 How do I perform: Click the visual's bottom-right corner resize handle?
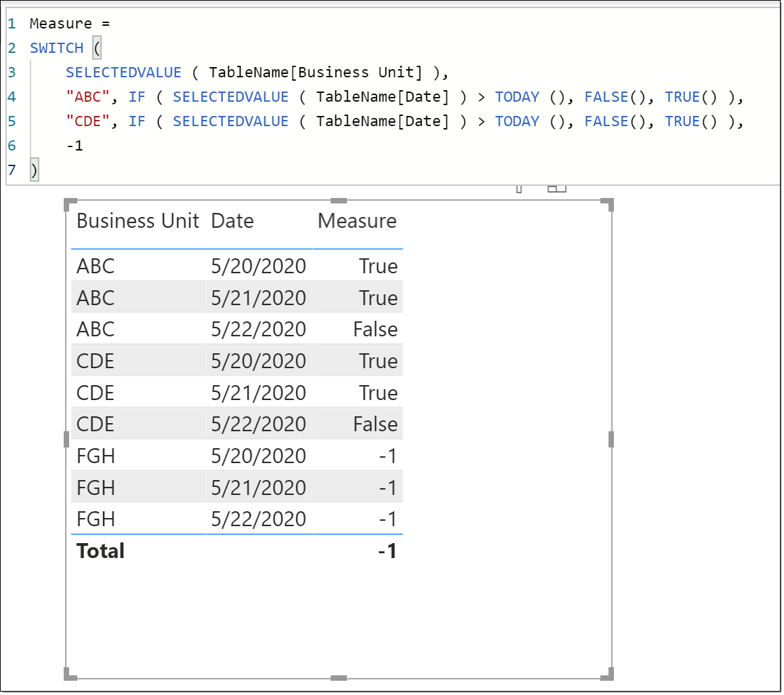point(607,674)
